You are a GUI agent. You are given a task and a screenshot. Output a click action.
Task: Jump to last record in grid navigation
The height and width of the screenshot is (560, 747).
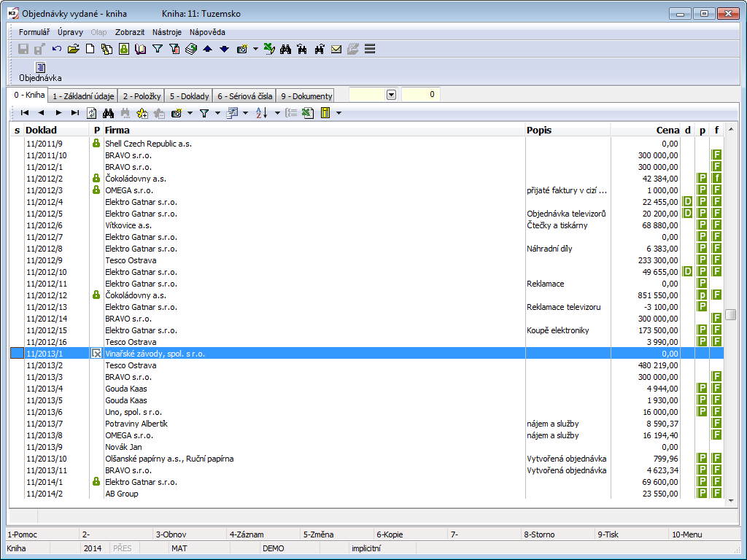click(x=75, y=113)
